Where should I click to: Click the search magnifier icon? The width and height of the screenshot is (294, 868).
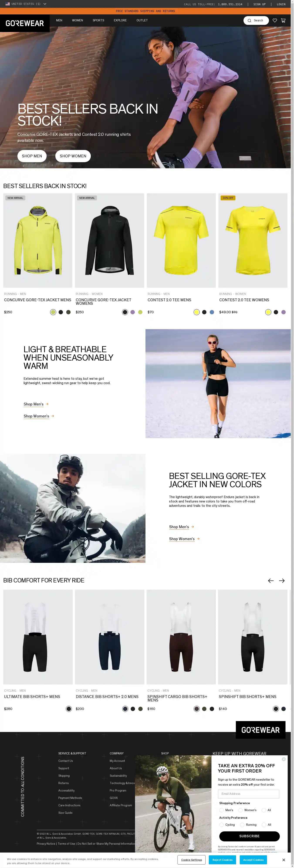pos(249,20)
